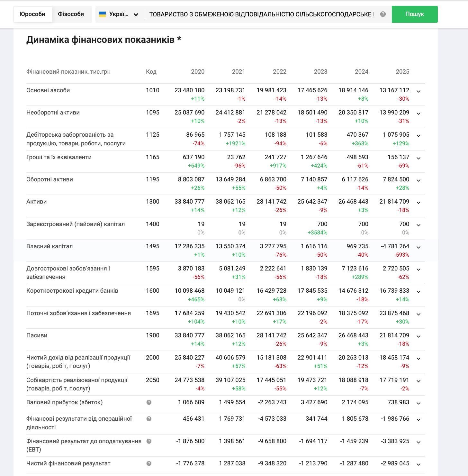Viewport: 468px width, 476px height.
Task: Click the 2024 long-term liabilities value 7 123 616
Action: (355, 269)
